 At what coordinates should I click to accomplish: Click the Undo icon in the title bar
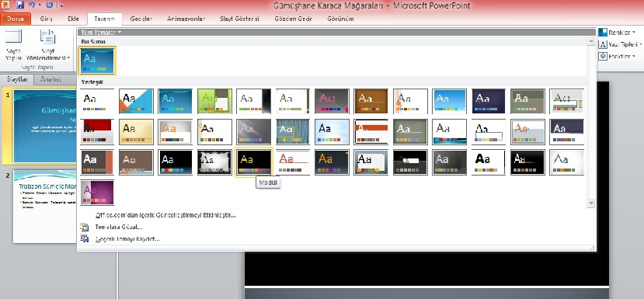pos(32,5)
